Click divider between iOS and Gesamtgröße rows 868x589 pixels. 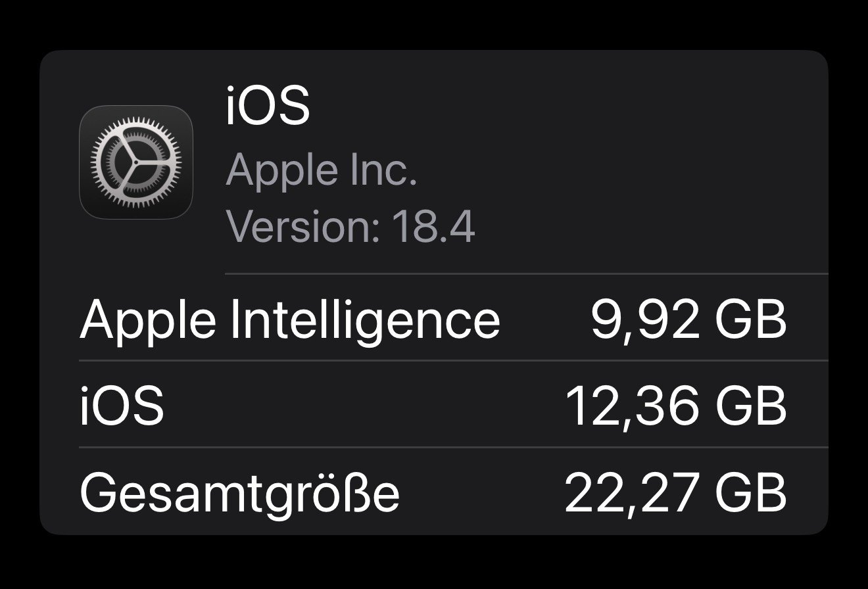[454, 448]
